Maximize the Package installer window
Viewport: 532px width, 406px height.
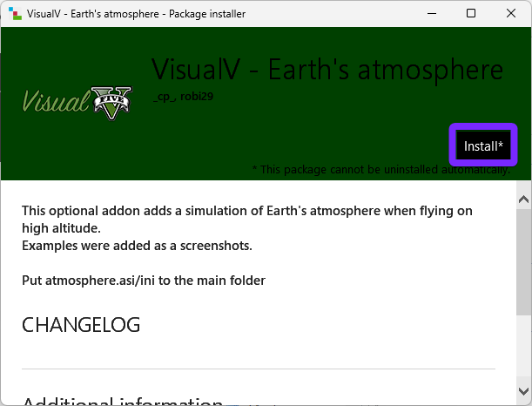[x=471, y=14]
